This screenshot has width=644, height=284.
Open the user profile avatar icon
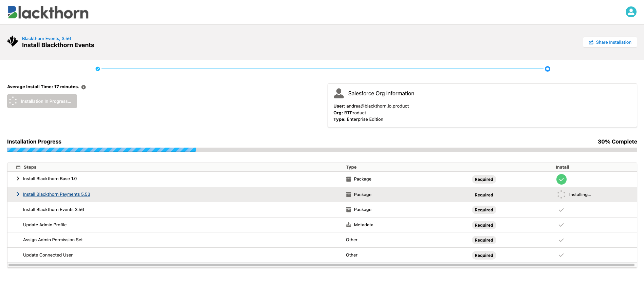tap(631, 12)
